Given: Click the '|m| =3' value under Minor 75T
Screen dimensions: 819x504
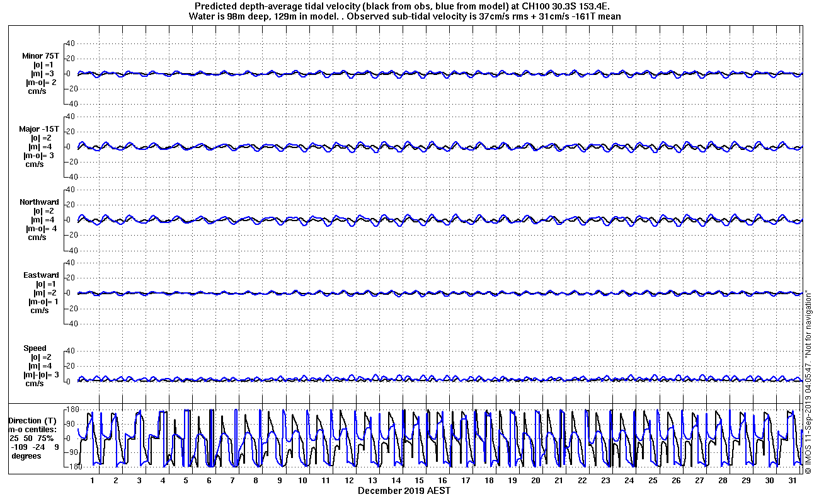Looking at the screenshot, I should (43, 74).
